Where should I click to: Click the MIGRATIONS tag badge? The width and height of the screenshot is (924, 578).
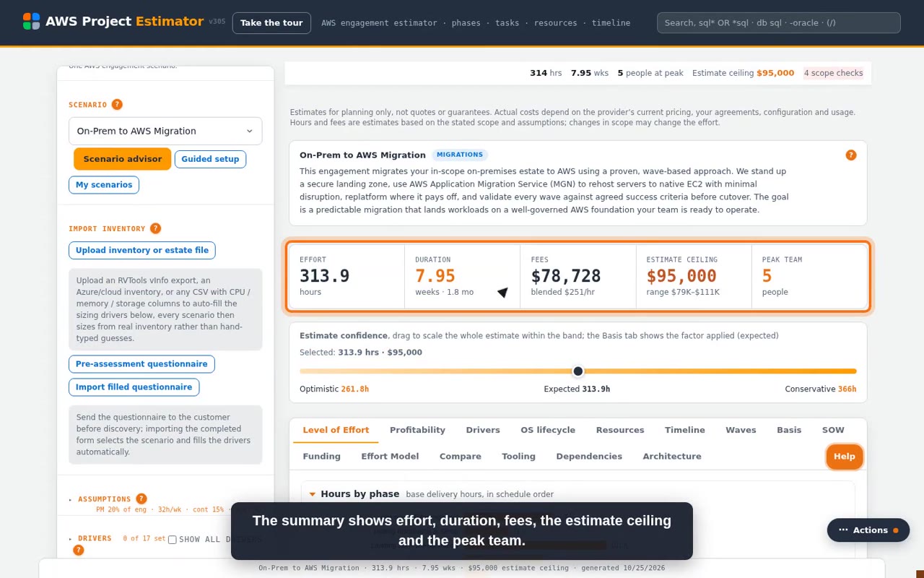[x=460, y=155]
